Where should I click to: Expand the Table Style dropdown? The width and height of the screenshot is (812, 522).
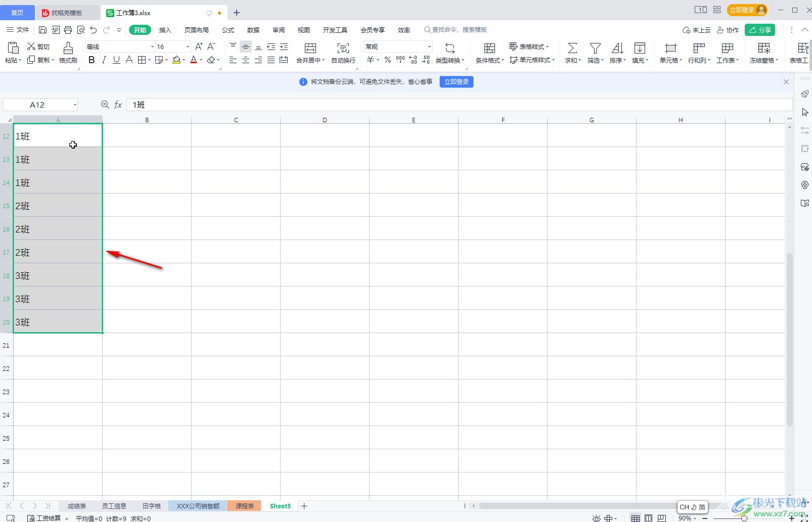548,46
